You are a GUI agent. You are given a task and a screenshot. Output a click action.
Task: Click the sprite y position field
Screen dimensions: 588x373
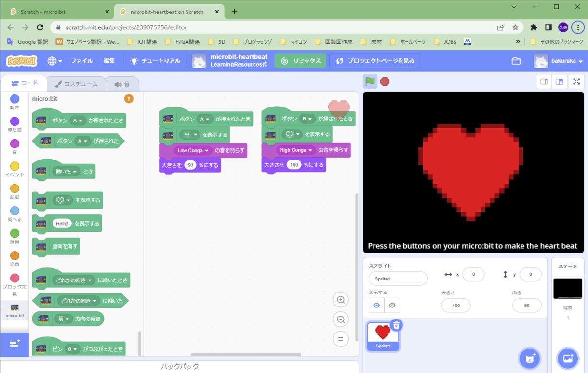pyautogui.click(x=530, y=274)
